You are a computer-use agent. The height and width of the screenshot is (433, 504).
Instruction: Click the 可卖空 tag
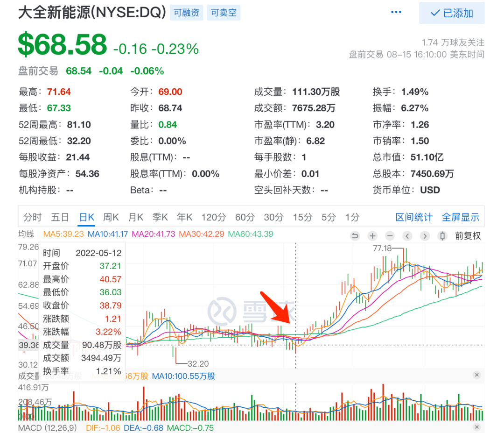pyautogui.click(x=224, y=13)
